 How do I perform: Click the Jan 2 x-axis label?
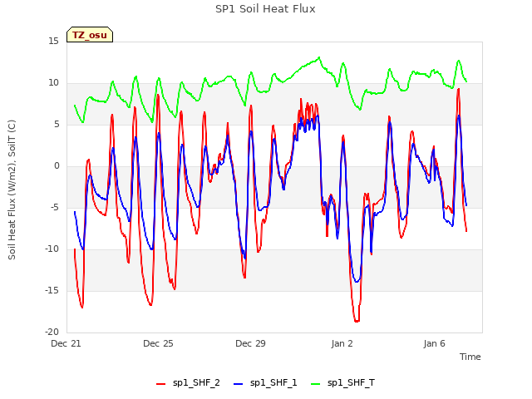pos(342,343)
